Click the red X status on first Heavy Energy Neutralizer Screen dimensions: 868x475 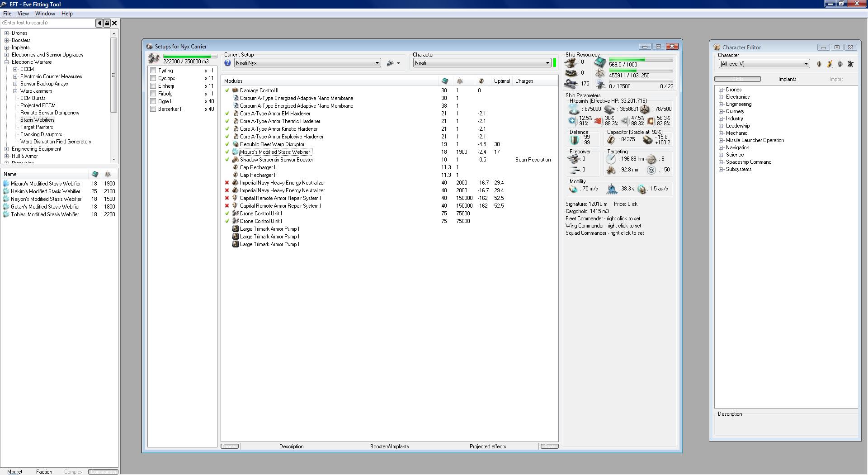[227, 183]
